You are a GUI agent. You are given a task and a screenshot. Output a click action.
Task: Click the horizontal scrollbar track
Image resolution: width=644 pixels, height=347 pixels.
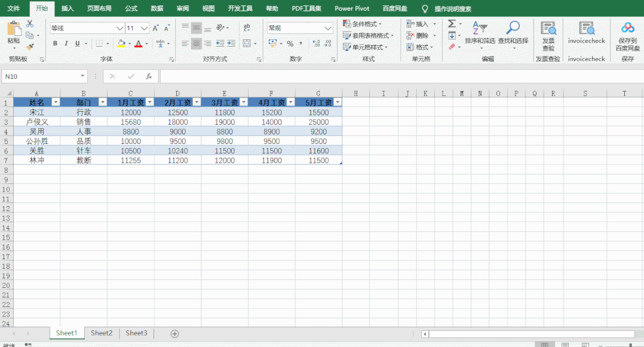[532, 334]
